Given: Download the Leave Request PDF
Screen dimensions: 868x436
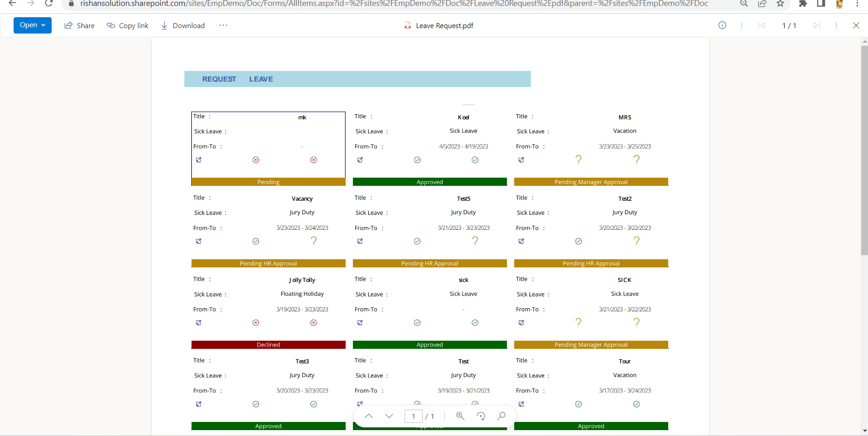Looking at the screenshot, I should [x=183, y=26].
